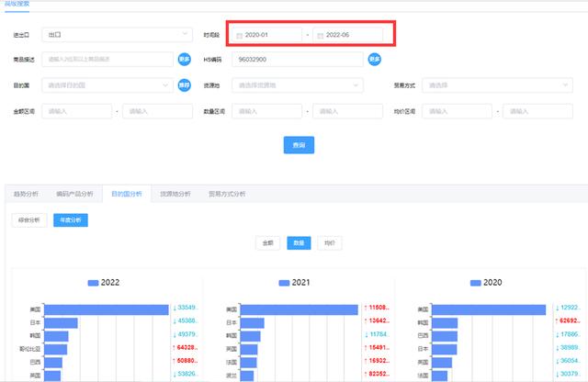Click the HS编码 input field

point(296,60)
